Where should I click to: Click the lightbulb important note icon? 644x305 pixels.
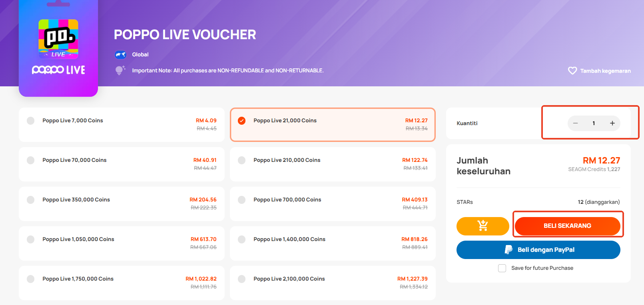(120, 70)
